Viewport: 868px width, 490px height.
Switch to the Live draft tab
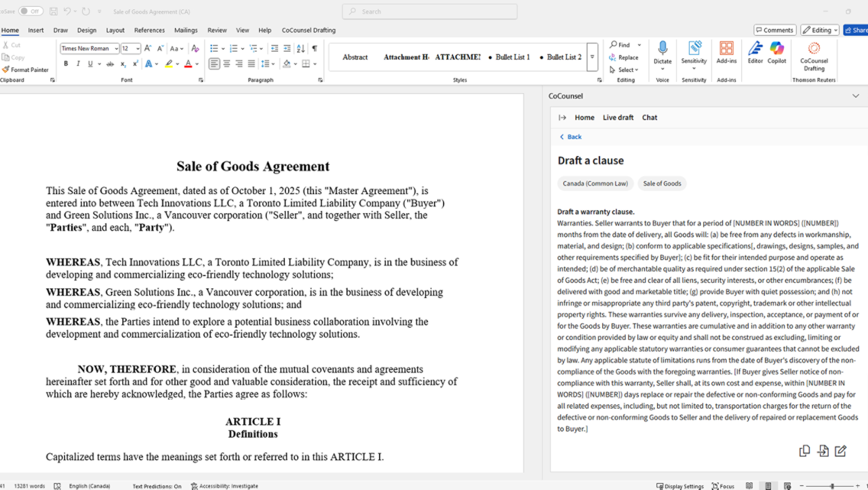[x=618, y=117]
